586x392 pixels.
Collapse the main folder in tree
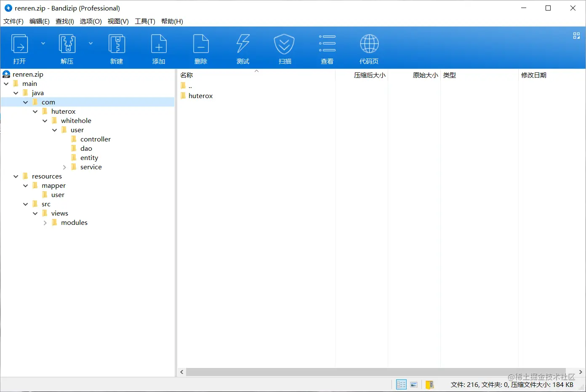(x=6, y=84)
